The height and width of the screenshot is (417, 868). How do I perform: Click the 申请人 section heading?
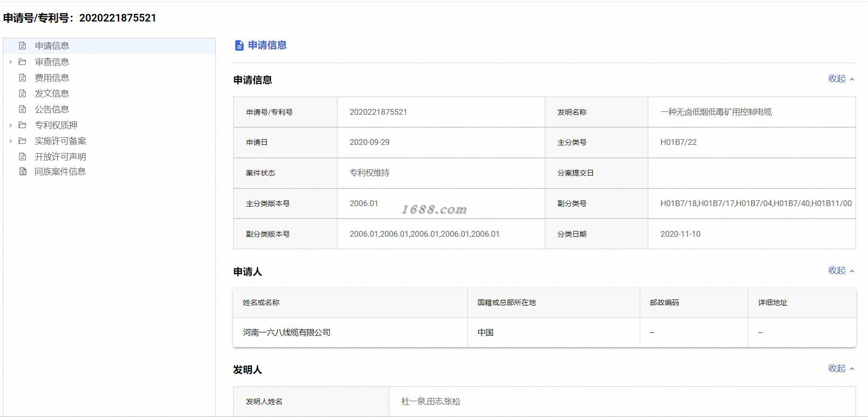pyautogui.click(x=248, y=272)
